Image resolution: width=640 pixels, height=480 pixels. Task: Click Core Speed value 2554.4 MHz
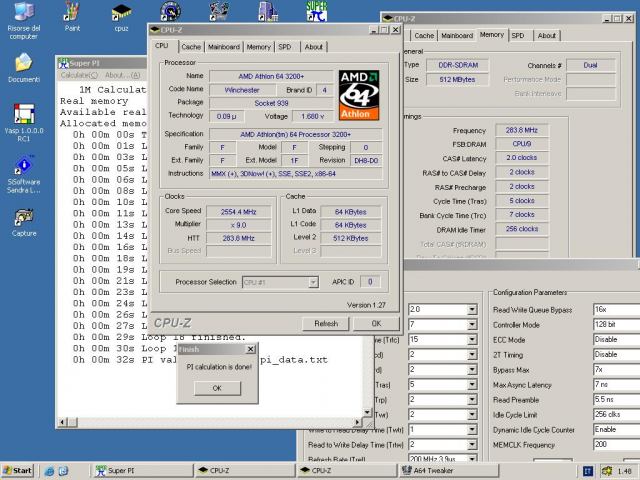tap(238, 212)
